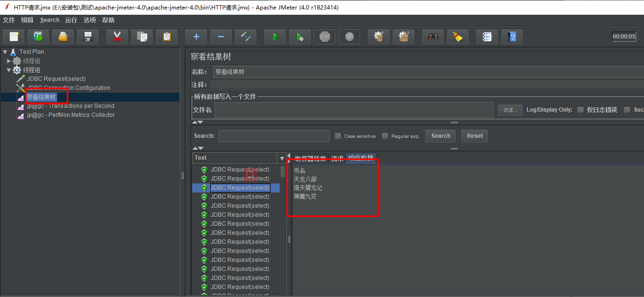
Task: Toggle the Regular exp. checkbox
Action: click(385, 136)
